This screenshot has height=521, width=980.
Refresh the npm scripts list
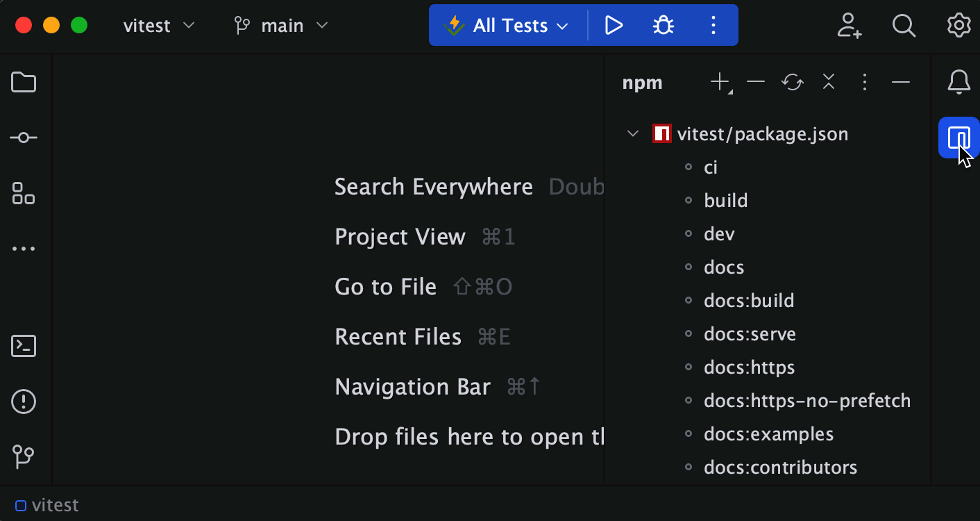click(x=792, y=82)
